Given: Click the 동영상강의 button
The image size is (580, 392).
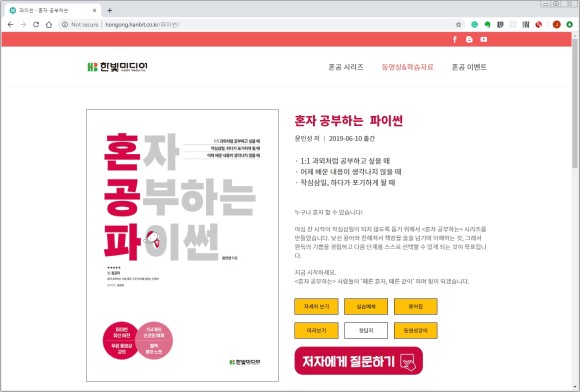Looking at the screenshot, I should click(x=416, y=331).
